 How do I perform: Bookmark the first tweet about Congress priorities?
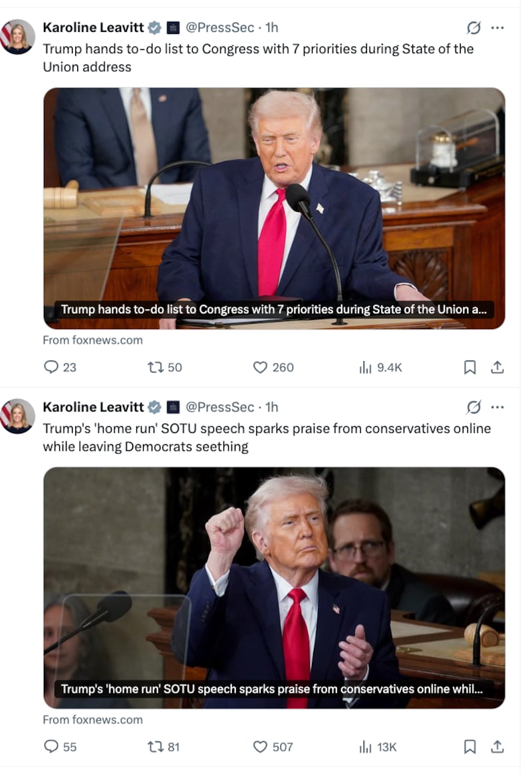tap(469, 367)
